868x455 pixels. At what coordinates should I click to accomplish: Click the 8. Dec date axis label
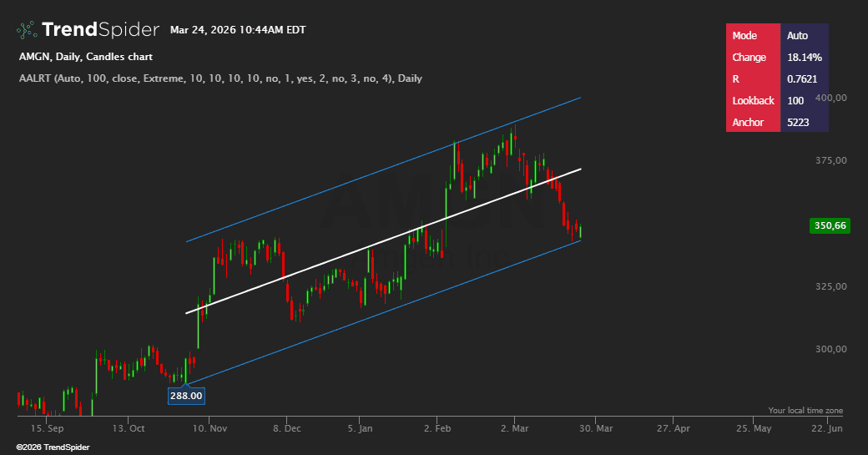pyautogui.click(x=287, y=428)
